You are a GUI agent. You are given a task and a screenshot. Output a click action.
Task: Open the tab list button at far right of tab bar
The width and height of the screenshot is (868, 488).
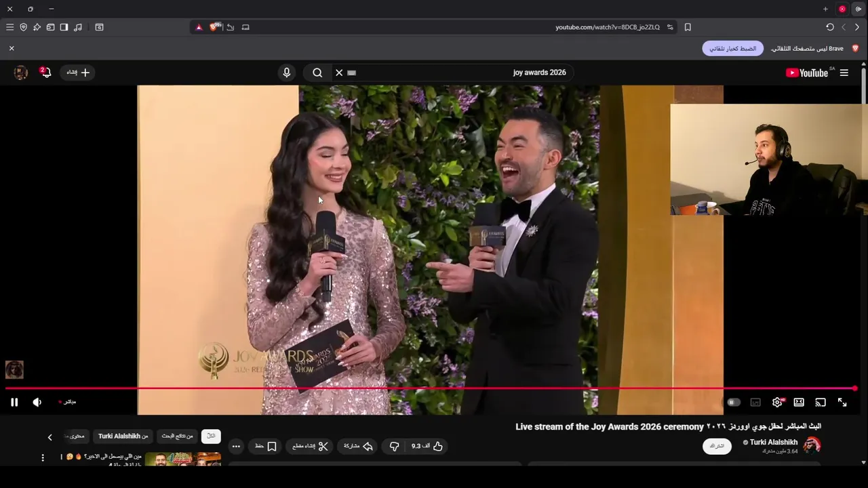(x=859, y=9)
